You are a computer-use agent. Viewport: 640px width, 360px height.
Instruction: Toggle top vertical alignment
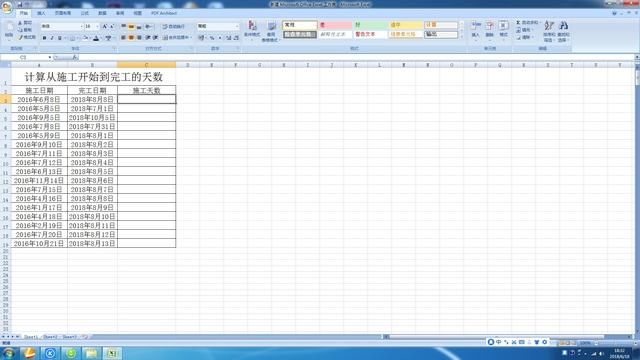tap(123, 26)
